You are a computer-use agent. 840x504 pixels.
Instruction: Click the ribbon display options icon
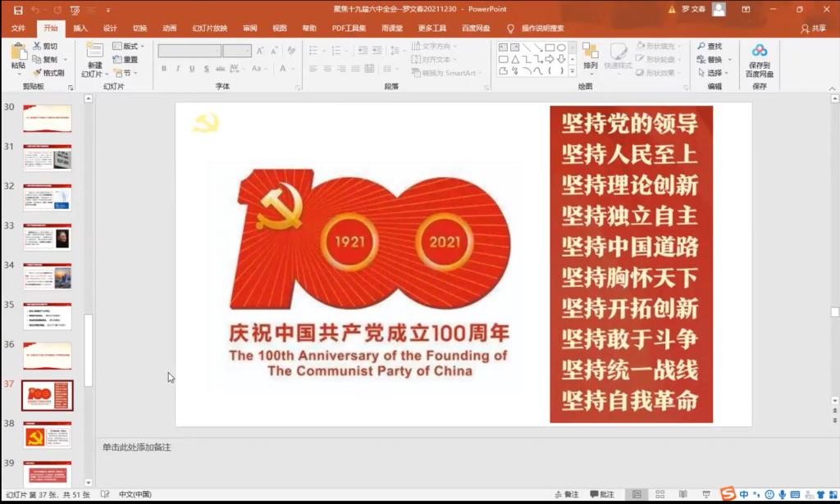pos(746,10)
